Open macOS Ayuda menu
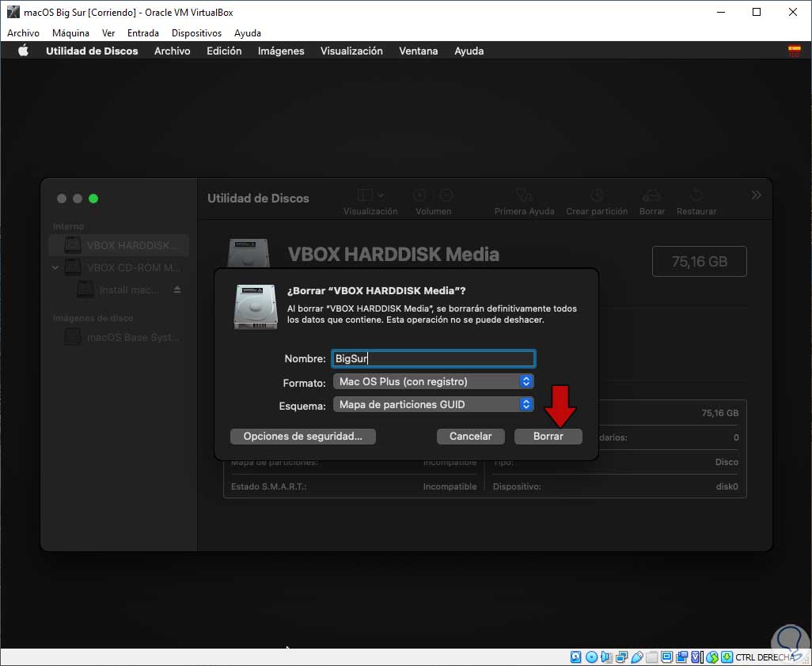This screenshot has width=812, height=666. point(469,51)
